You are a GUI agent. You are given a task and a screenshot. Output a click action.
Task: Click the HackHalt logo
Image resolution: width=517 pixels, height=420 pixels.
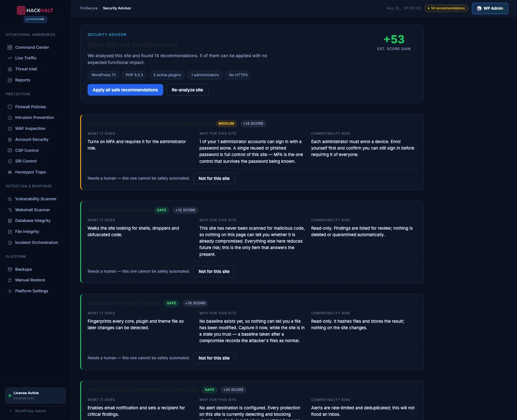[x=35, y=10]
